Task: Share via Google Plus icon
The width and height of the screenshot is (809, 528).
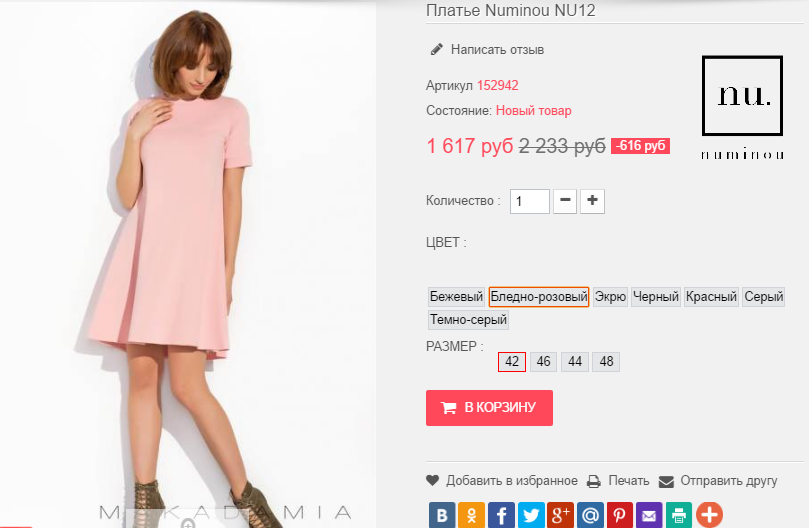Action: click(x=561, y=515)
